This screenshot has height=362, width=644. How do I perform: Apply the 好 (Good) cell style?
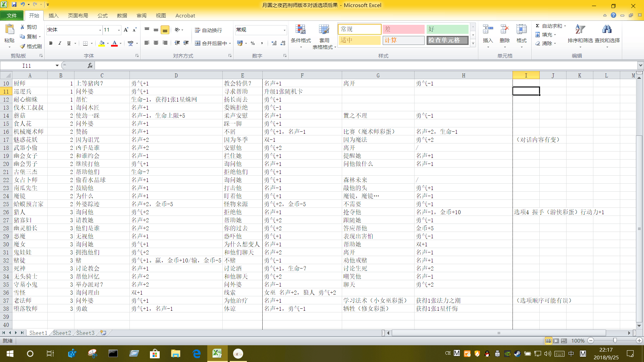(447, 29)
